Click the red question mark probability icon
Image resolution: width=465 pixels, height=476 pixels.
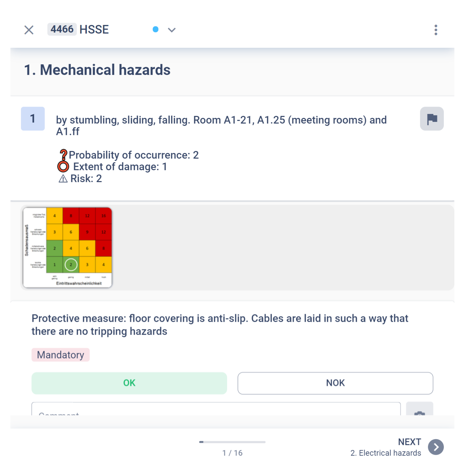[63, 155]
